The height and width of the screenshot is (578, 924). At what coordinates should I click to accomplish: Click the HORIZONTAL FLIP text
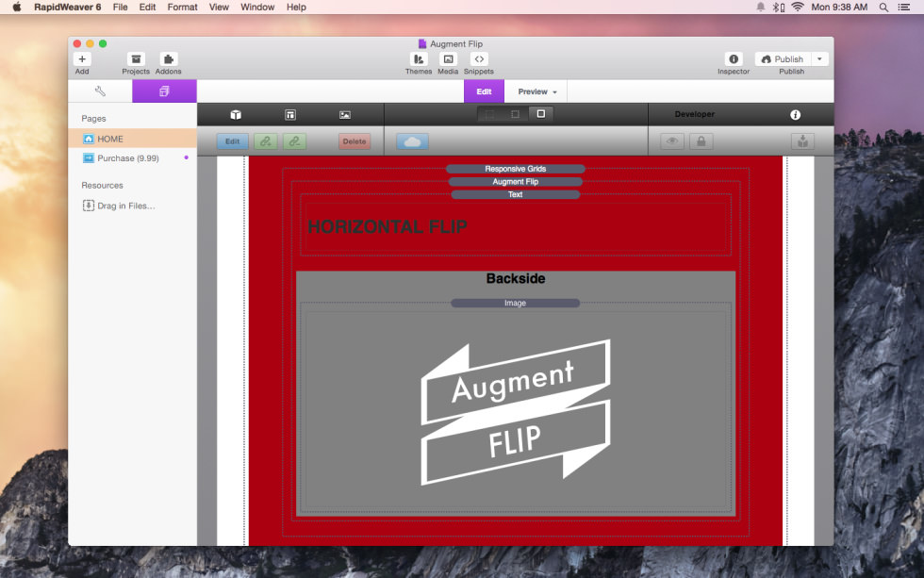388,227
